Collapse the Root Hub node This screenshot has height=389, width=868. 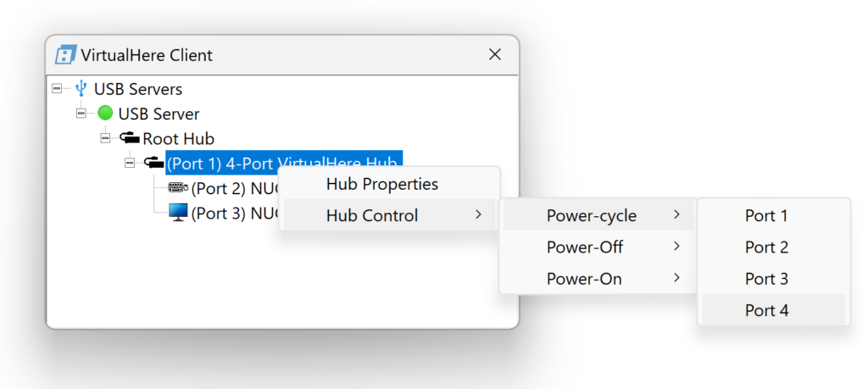pyautogui.click(x=105, y=137)
